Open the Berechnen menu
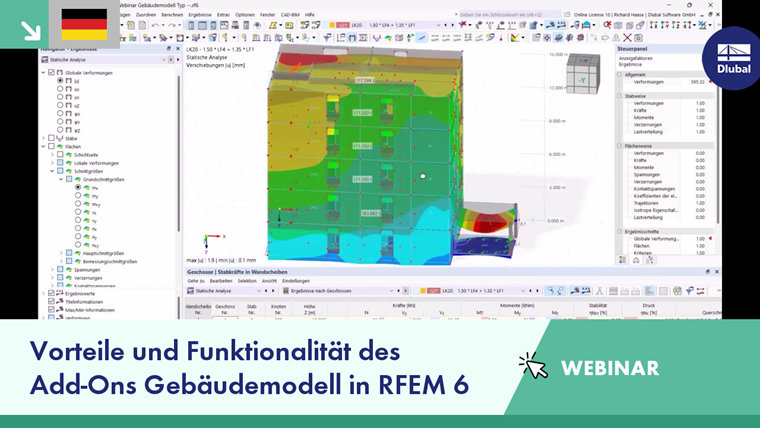 172,15
